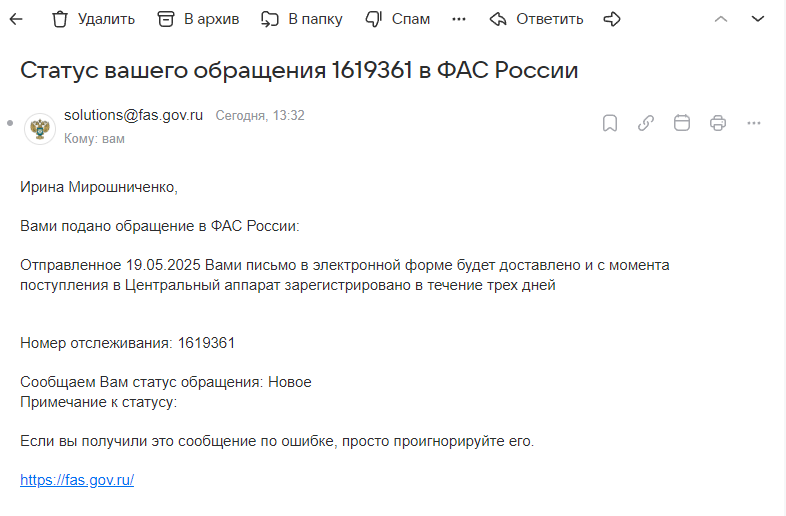Reply with the Ответить button
The image size is (786, 516).
click(x=536, y=20)
